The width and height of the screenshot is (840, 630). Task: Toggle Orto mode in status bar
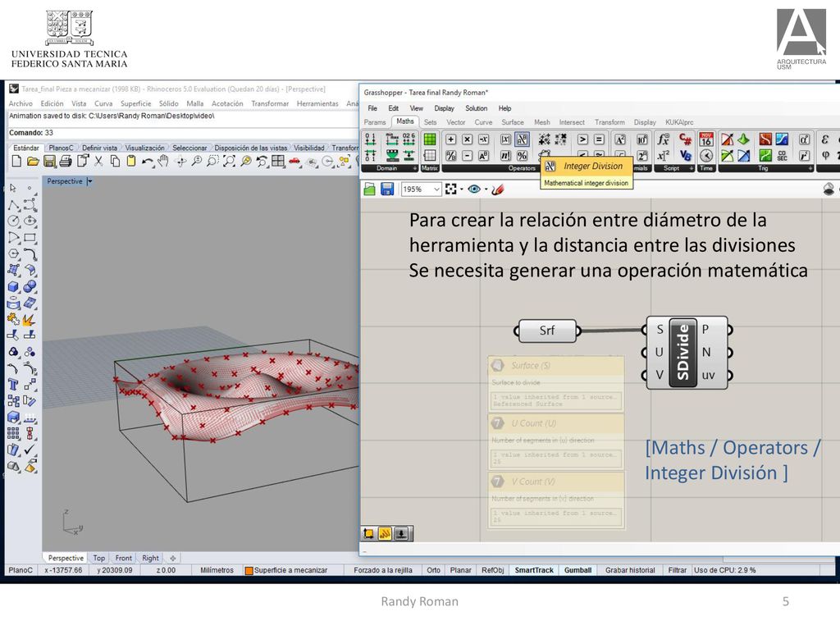(x=433, y=570)
